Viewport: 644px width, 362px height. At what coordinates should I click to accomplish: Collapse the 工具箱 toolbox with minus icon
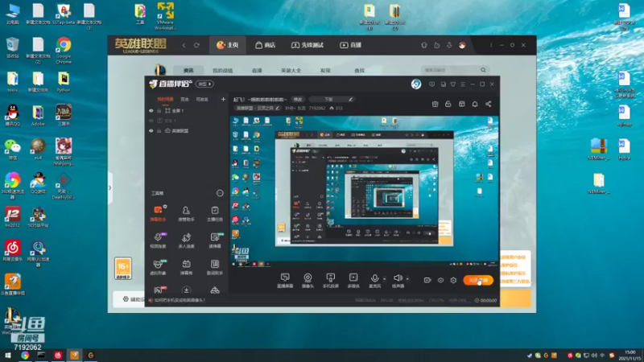[x=220, y=193]
